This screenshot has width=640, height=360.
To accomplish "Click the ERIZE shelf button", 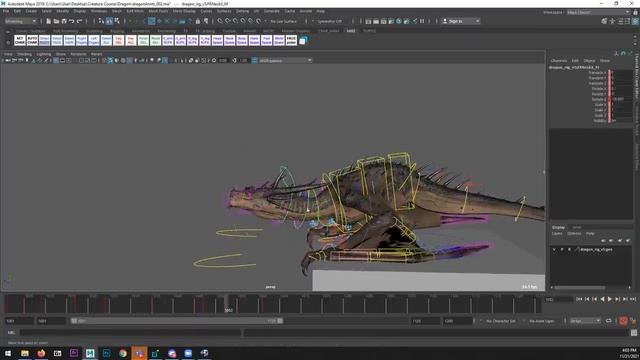I will (291, 40).
